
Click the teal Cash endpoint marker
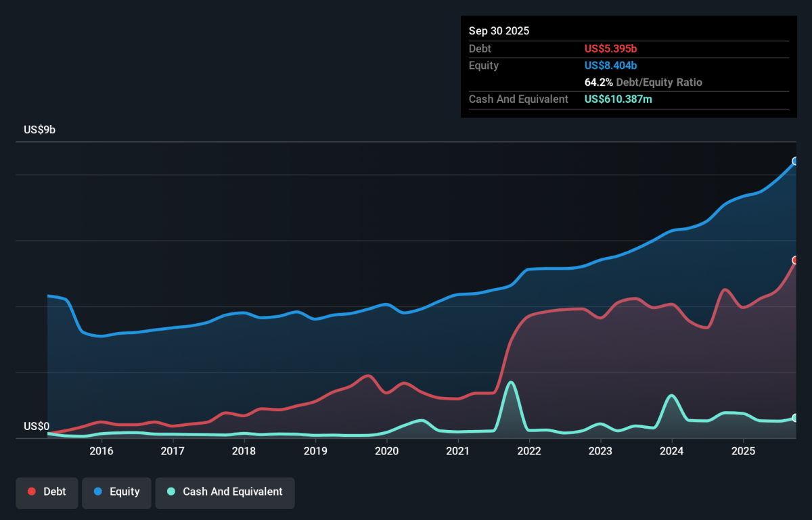pos(796,418)
